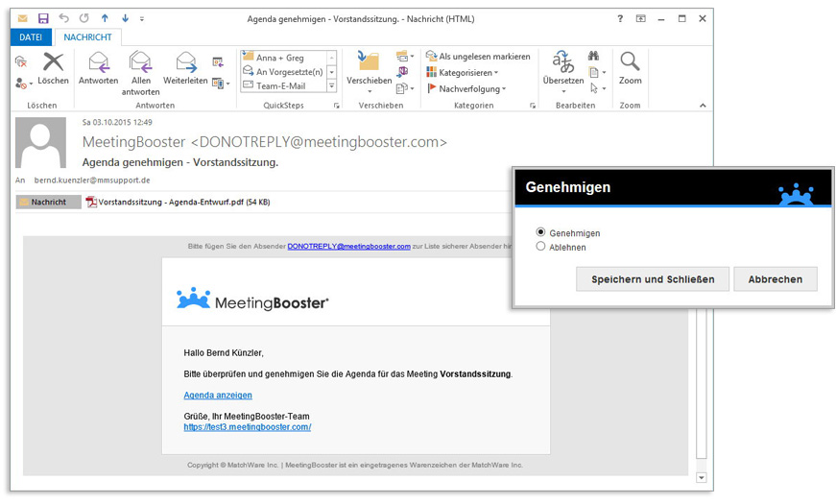Open the QuickSteps dialog launcher
836x504 pixels.
tap(337, 106)
